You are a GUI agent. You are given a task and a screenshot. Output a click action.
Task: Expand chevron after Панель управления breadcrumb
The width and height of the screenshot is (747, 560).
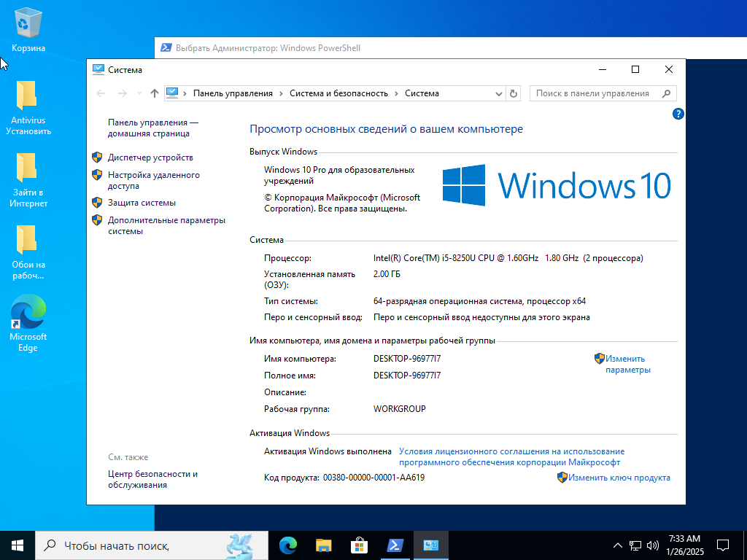click(x=281, y=93)
